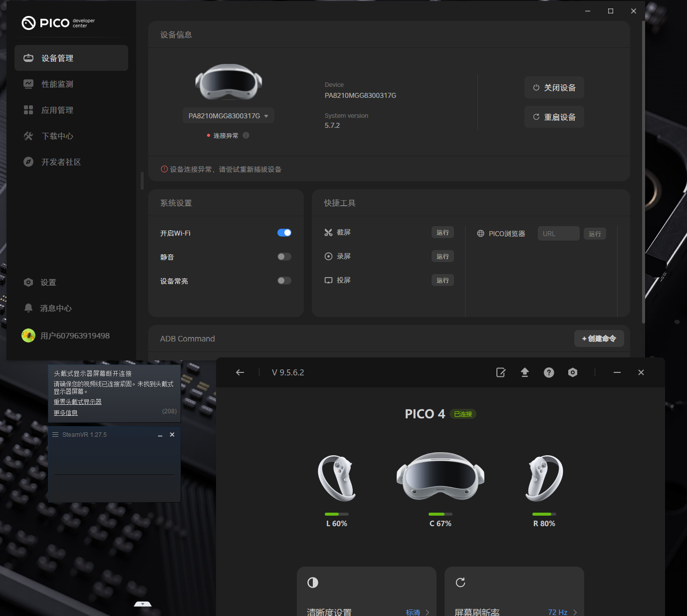687x616 pixels.
Task: Click the left controller image
Action: click(x=337, y=478)
